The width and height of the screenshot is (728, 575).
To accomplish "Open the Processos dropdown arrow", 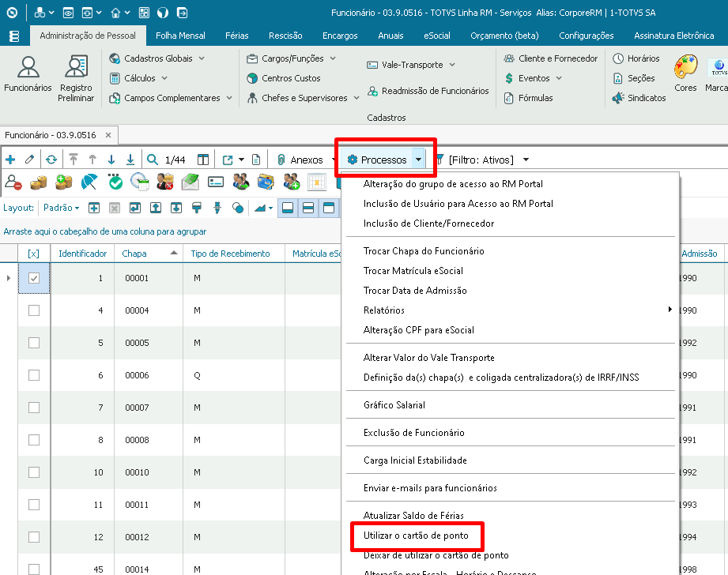I will (x=418, y=160).
